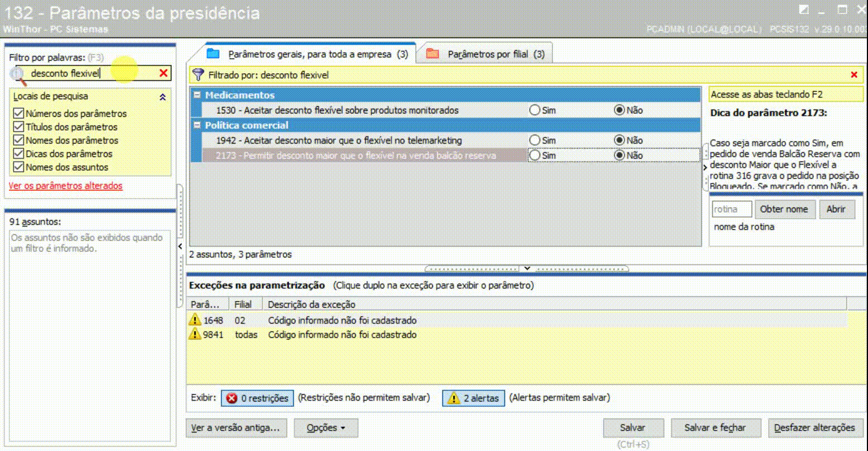The width and height of the screenshot is (868, 451).
Task: Click Salvar e fechar button
Action: 715,428
